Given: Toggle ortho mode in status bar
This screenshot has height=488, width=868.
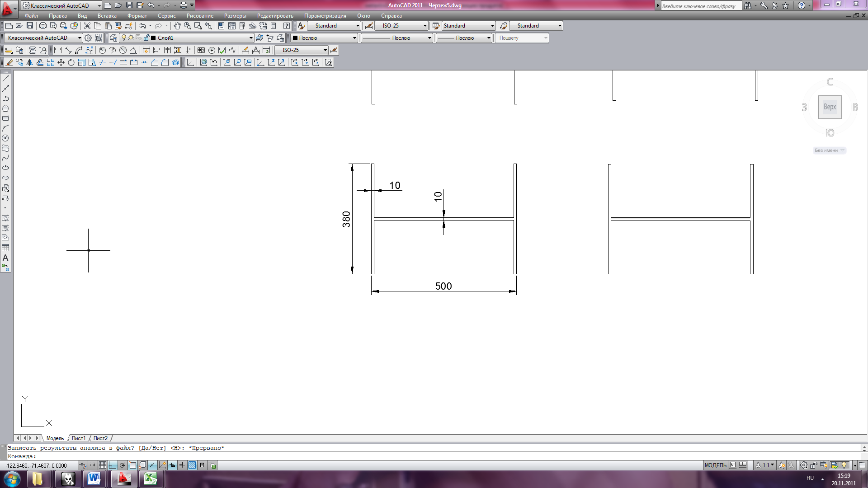Looking at the screenshot, I should (113, 465).
